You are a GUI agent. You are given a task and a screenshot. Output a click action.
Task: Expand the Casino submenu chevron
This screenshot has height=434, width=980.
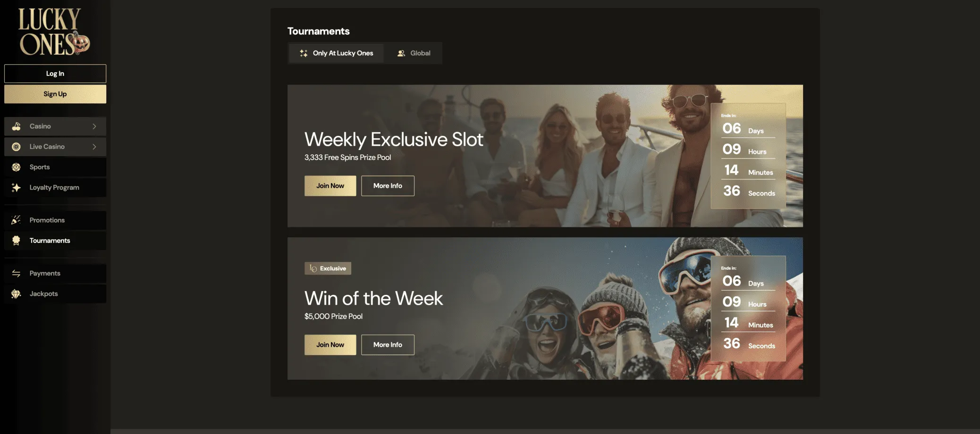tap(94, 126)
